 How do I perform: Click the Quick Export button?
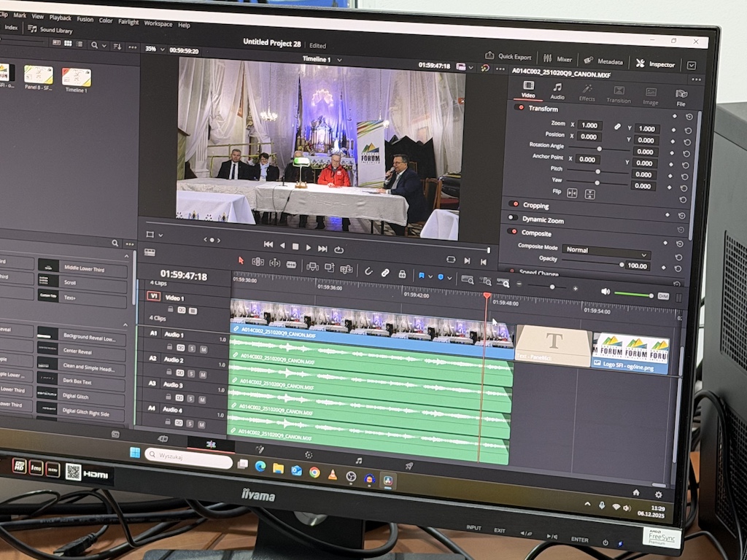point(508,57)
